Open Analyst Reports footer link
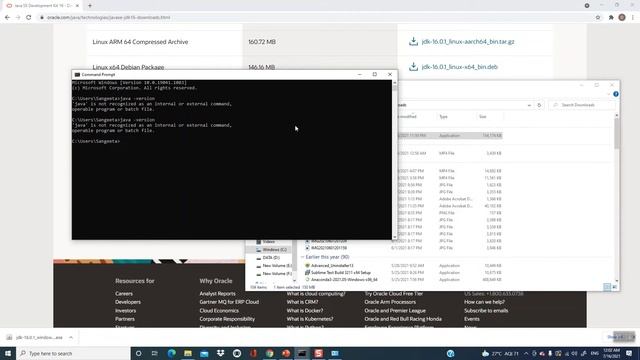 pyautogui.click(x=217, y=293)
